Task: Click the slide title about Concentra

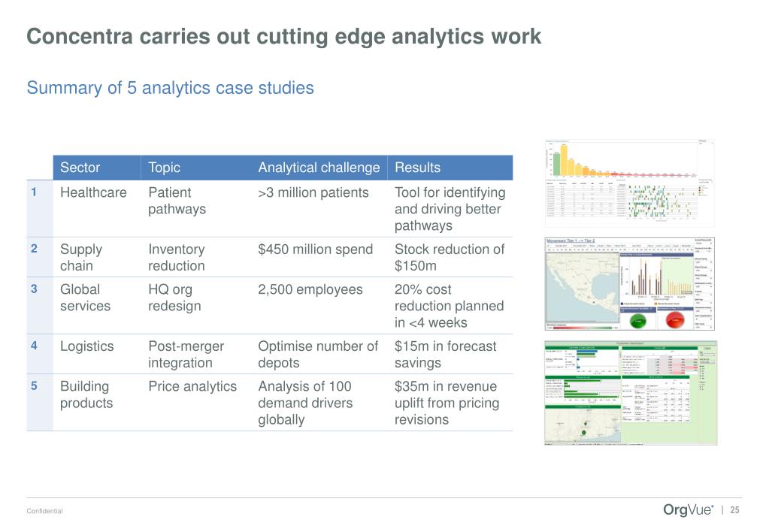Action: tap(284, 36)
